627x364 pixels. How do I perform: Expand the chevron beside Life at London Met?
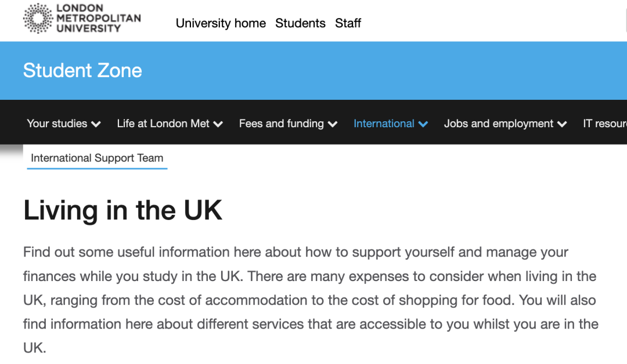[x=218, y=124]
